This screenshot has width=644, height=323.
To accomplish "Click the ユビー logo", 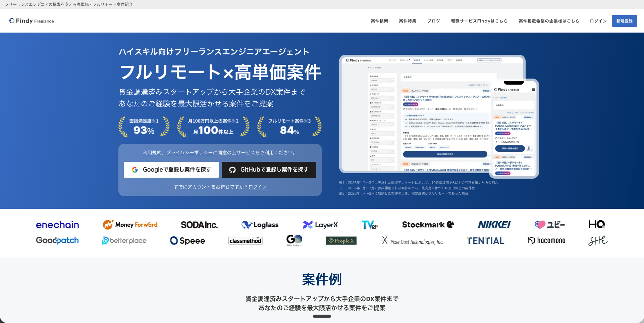I will pyautogui.click(x=550, y=225).
